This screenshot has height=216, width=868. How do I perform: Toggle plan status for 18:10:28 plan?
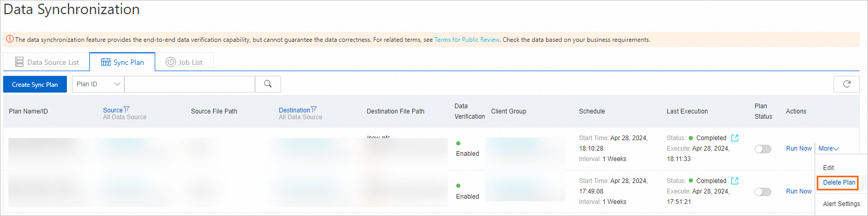(x=763, y=149)
